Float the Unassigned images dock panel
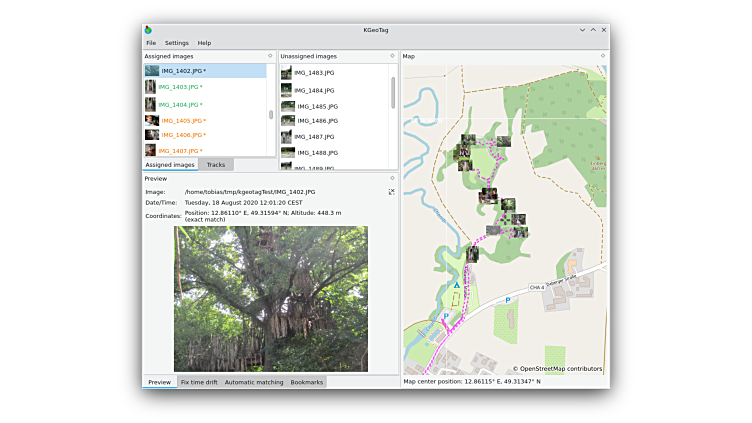This screenshot has width=752, height=423. 392,56
